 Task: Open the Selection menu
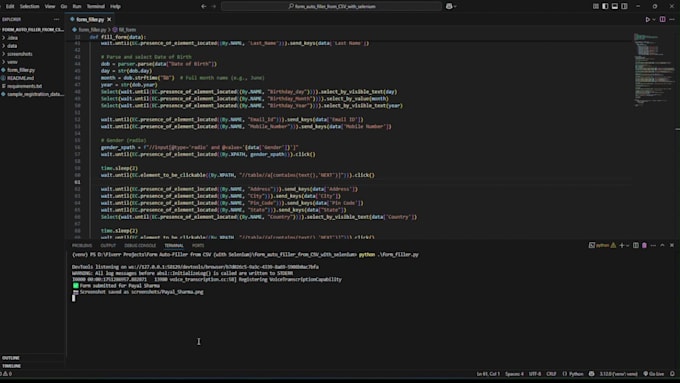(29, 7)
